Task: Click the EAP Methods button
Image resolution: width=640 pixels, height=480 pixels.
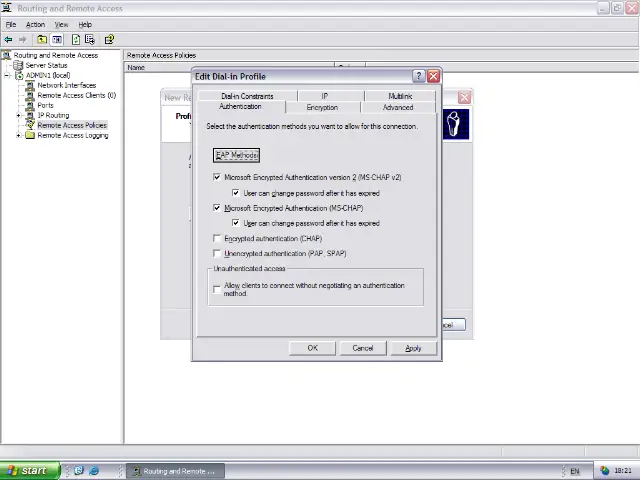Action: pos(236,155)
